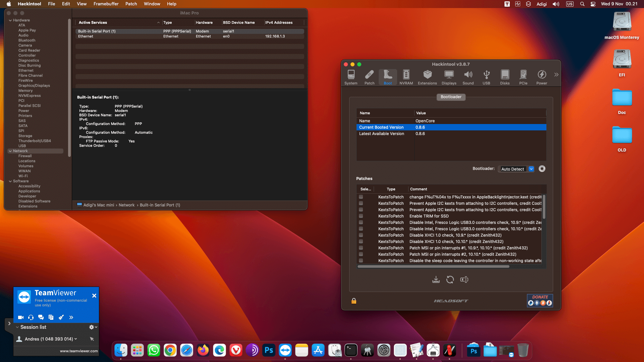Check the Disable XHCI 1.0 check 10.9 patch
644x362 pixels.
pyautogui.click(x=361, y=235)
